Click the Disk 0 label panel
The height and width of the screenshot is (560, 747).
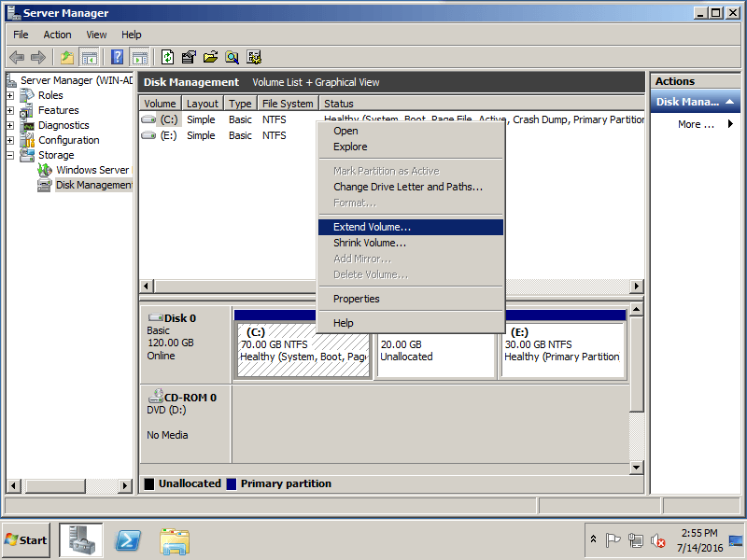[x=185, y=344]
